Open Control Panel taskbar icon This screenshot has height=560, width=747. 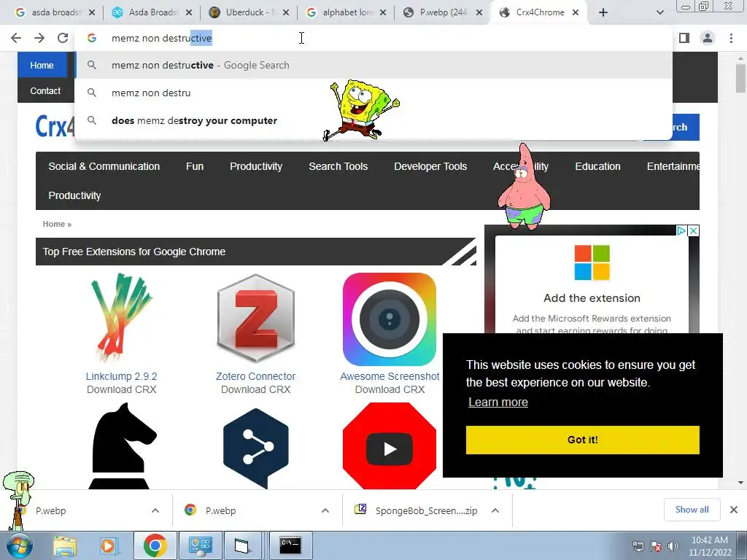click(200, 545)
